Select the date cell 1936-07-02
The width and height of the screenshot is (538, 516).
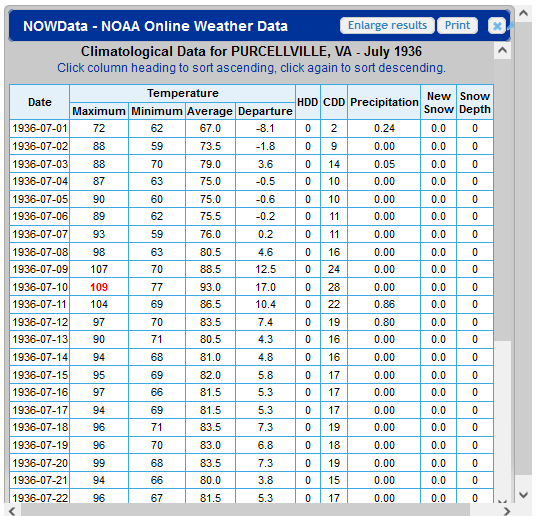pos(40,146)
